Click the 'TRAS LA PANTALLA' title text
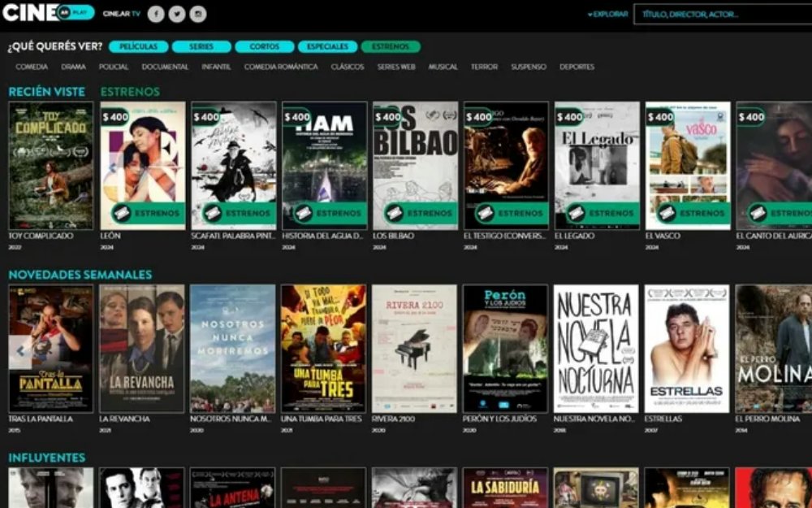 [41, 419]
